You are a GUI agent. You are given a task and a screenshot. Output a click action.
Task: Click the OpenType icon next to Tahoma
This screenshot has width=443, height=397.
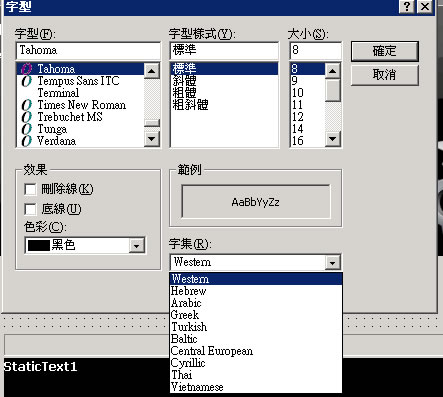pos(26,69)
